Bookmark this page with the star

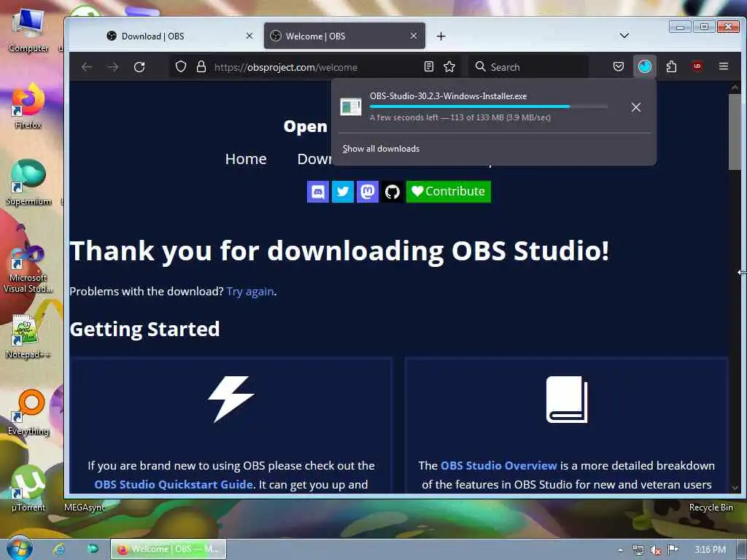pyautogui.click(x=449, y=66)
